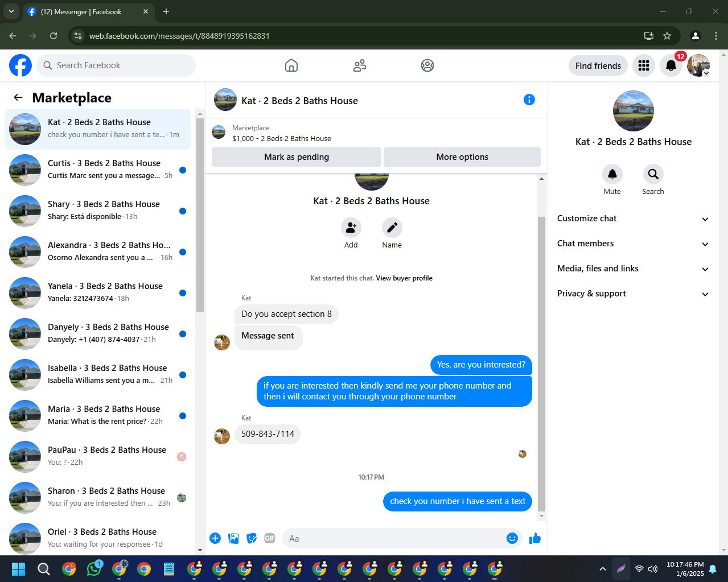Open taskbar volume control
This screenshot has width=728, height=582.
click(x=653, y=569)
